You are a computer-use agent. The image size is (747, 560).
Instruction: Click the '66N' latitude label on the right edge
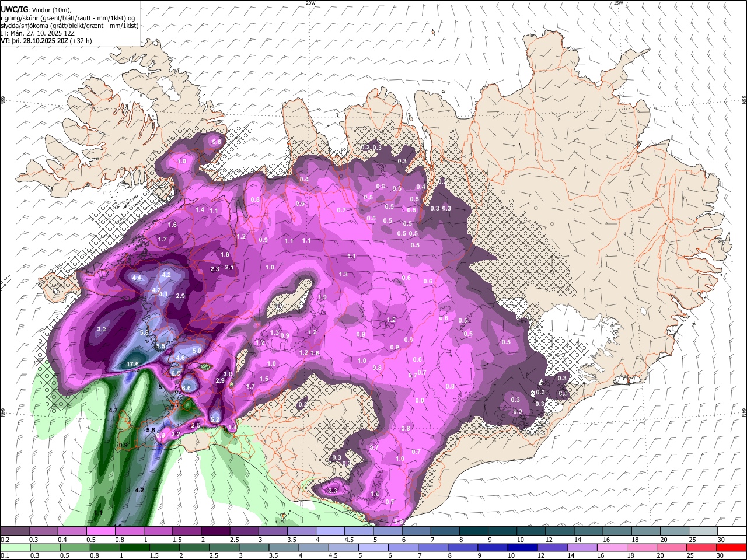point(743,100)
